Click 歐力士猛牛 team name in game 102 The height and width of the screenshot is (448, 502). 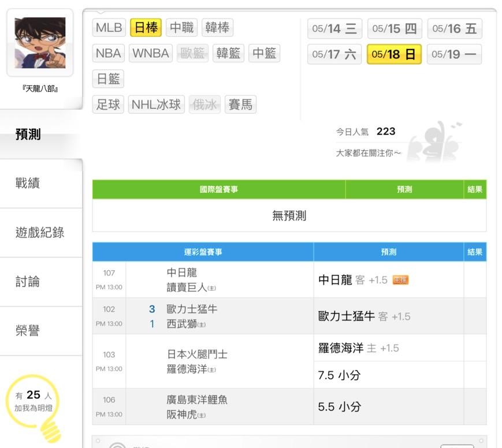pos(192,309)
